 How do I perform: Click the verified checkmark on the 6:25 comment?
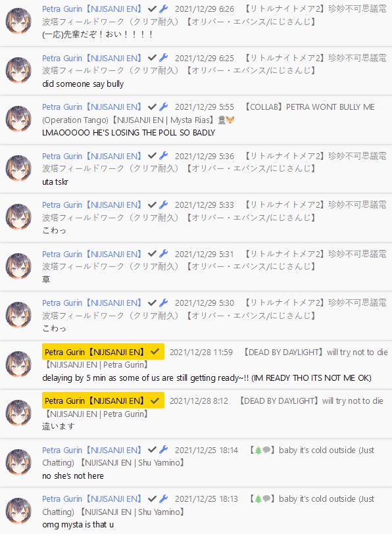[152, 58]
